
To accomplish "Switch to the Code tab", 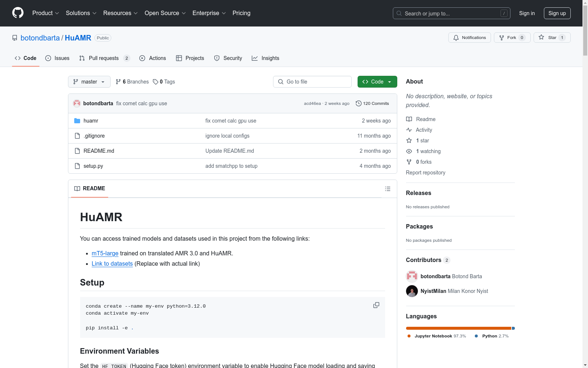I will coord(26,58).
